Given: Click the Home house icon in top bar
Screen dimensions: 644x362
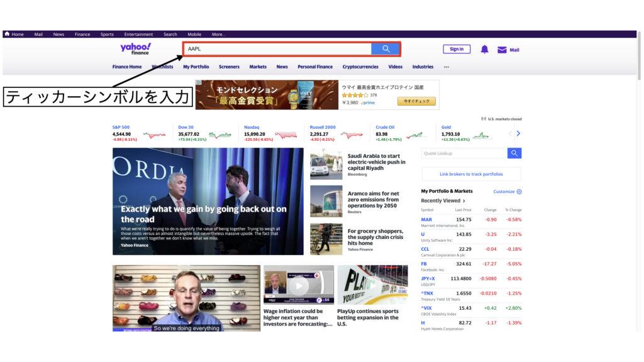Looking at the screenshot, I should (x=7, y=34).
